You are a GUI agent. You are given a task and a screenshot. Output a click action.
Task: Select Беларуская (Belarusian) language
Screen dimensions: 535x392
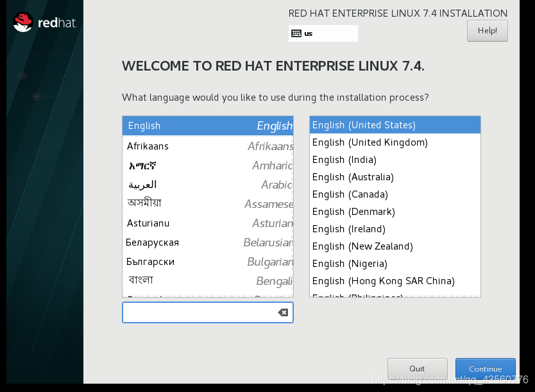(x=207, y=243)
